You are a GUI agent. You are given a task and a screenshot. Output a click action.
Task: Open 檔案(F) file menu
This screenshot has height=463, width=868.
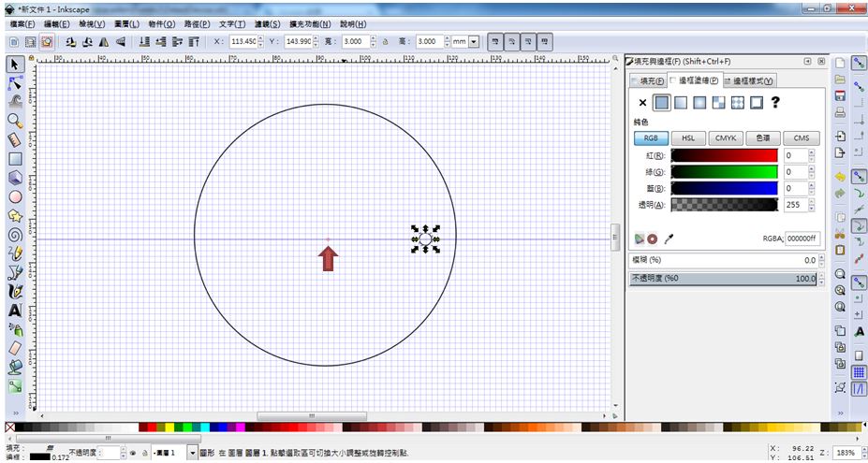(x=22, y=24)
